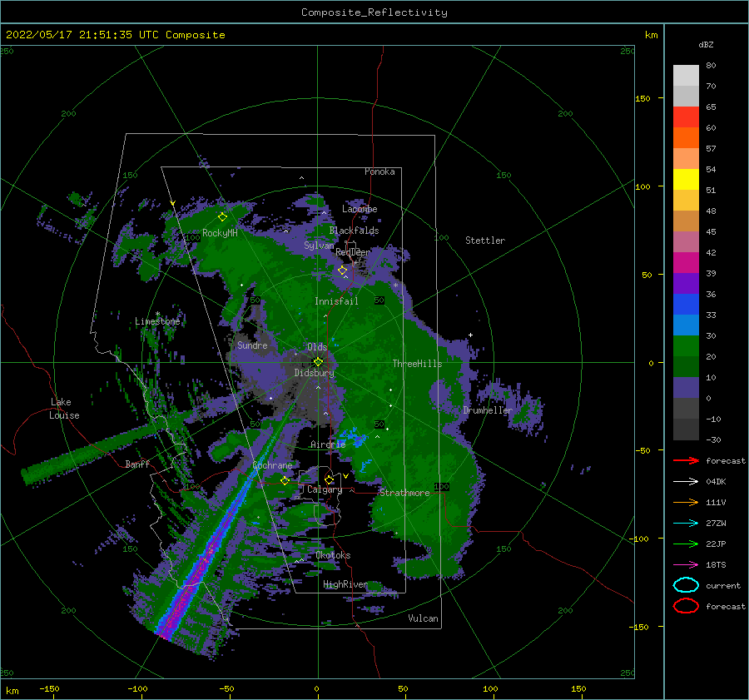The height and width of the screenshot is (700, 749).
Task: Select the light gray 70-80 dBZ swatch
Action: point(686,76)
